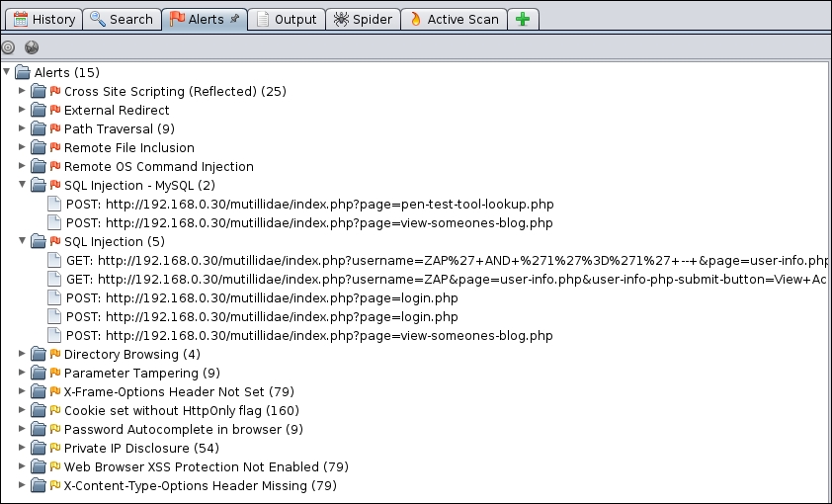Click the red flag of External Redirect
Screen dimensions: 832x504
click(55, 110)
